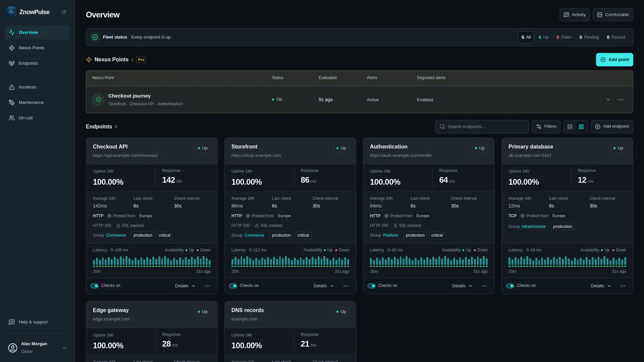The height and width of the screenshot is (362, 644).
Task: Click the Add endpoint button
Action: (612, 127)
